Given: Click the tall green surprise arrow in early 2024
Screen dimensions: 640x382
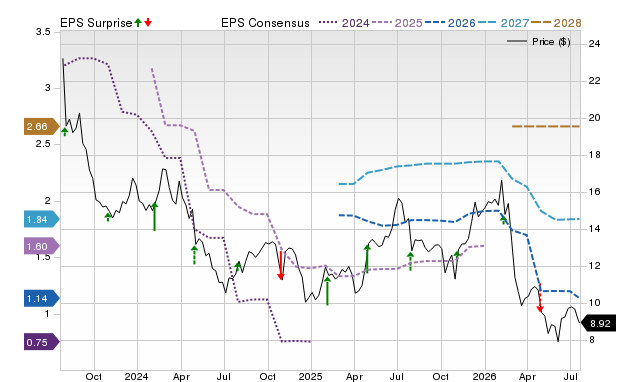Looking at the screenshot, I should point(154,217).
